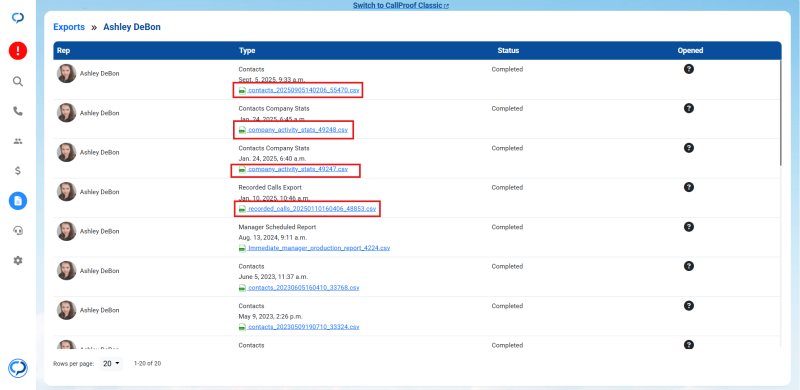Click opened-status question mark for Sept. 5 Contacts export

689,69
